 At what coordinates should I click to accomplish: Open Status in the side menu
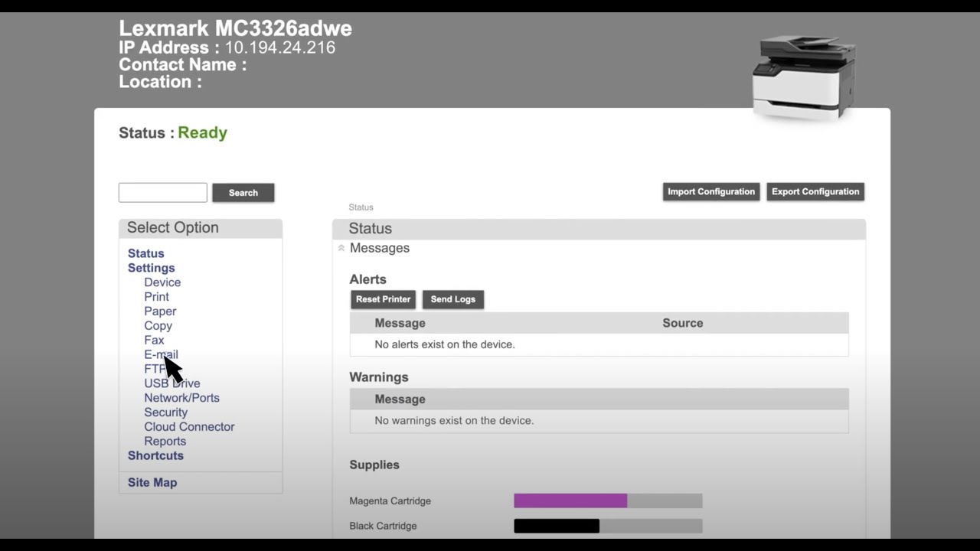[x=146, y=253]
